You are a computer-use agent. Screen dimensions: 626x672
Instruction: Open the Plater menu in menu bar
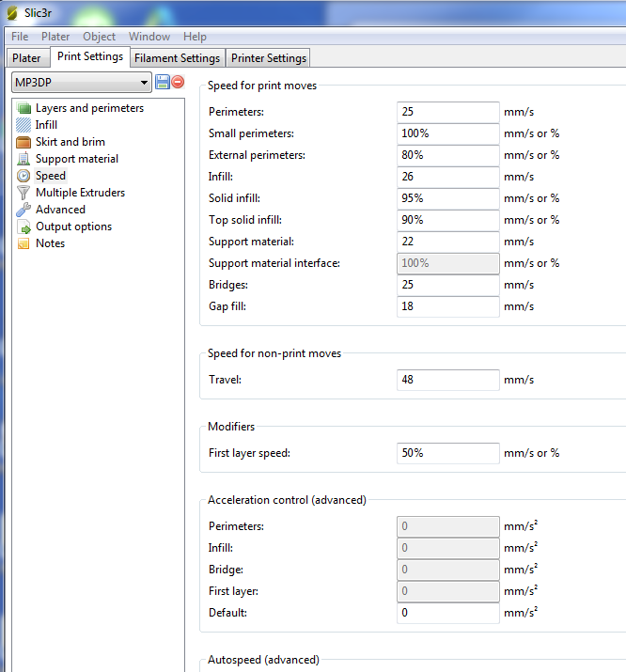point(55,37)
